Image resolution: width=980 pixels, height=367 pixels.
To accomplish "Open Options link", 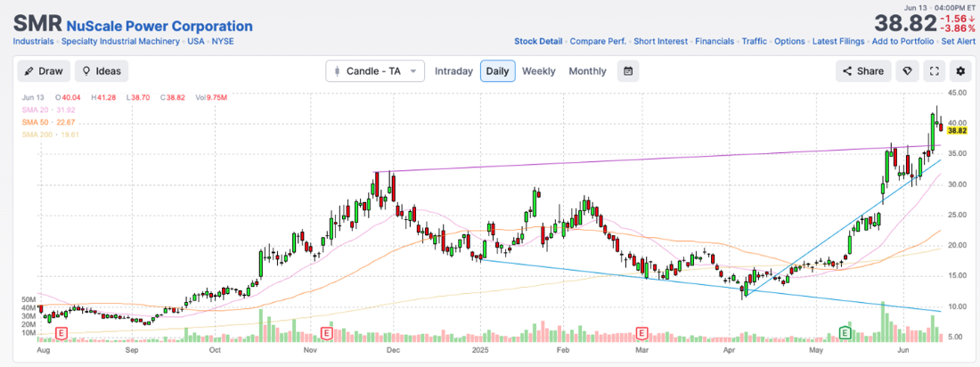I will pyautogui.click(x=789, y=41).
